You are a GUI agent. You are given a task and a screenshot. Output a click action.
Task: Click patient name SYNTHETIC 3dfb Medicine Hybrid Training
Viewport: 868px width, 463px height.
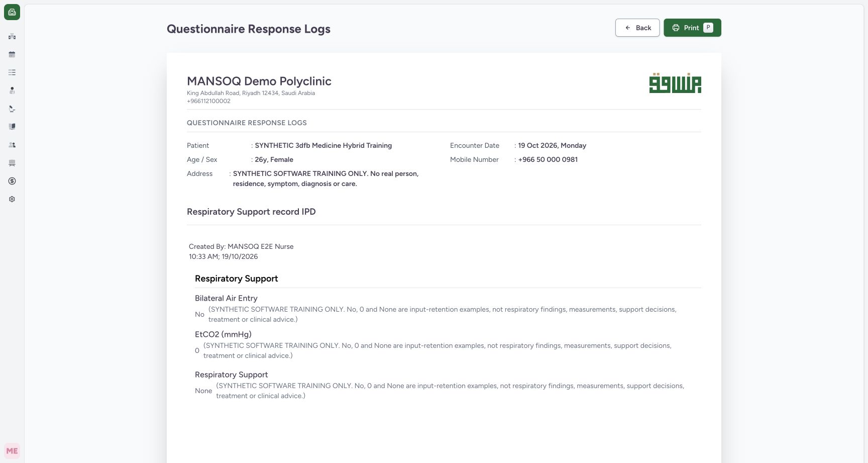pos(323,145)
